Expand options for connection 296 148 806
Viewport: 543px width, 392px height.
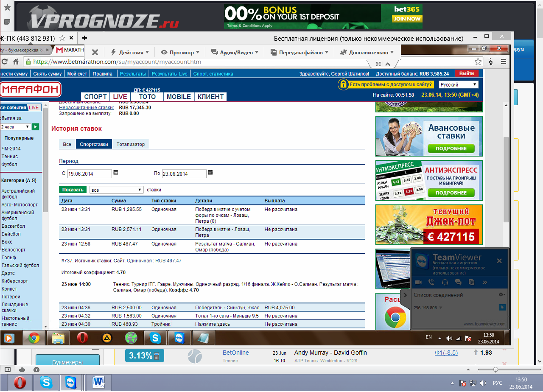440,308
